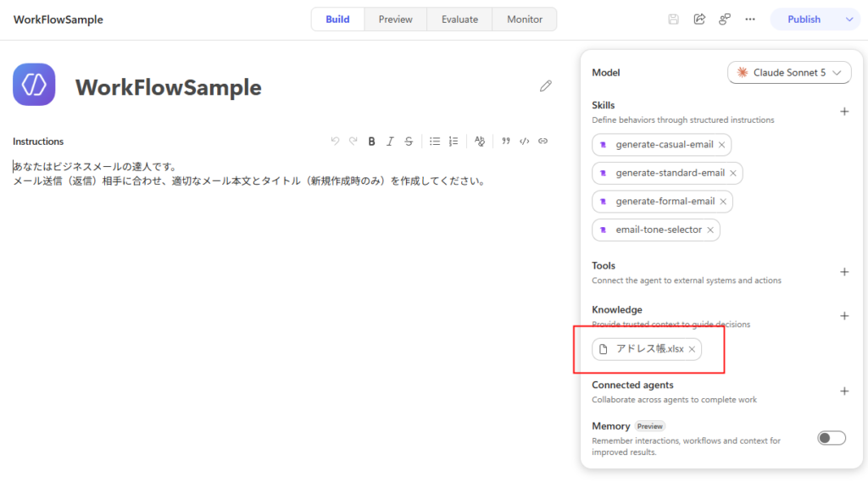This screenshot has width=868, height=499.
Task: Switch to the Build tab
Action: click(x=337, y=19)
